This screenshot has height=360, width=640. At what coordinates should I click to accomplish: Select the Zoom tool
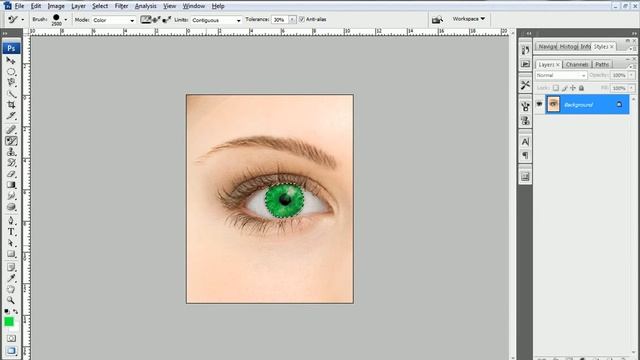(x=11, y=300)
